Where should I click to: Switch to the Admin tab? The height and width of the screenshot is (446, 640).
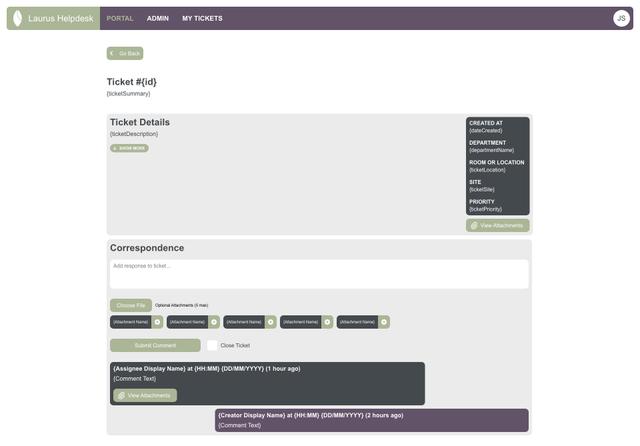pyautogui.click(x=158, y=18)
